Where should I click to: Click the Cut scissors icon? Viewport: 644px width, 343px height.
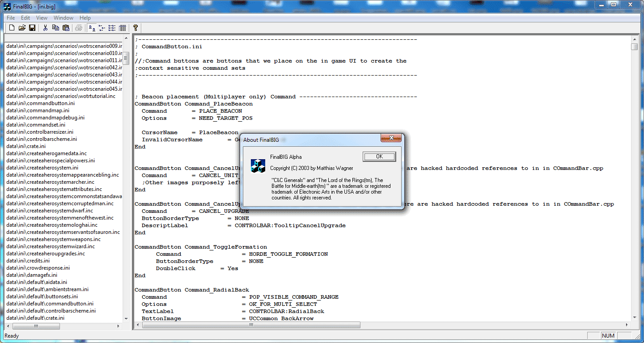pos(45,28)
